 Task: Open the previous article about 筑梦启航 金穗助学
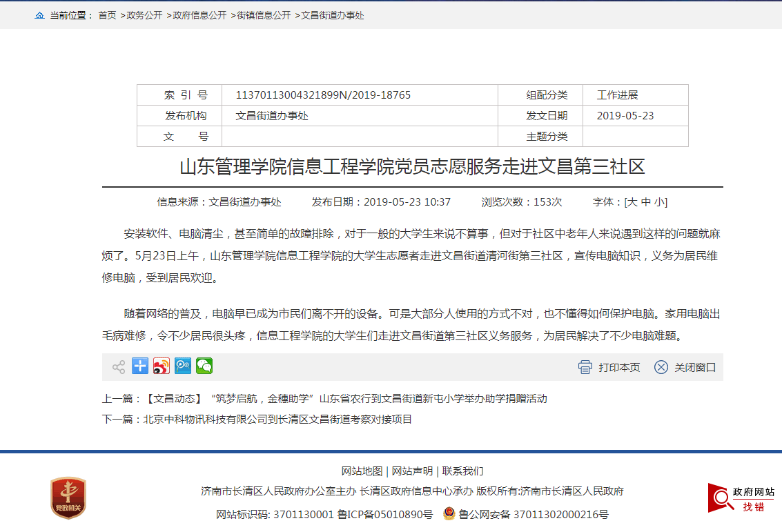[x=345, y=399]
